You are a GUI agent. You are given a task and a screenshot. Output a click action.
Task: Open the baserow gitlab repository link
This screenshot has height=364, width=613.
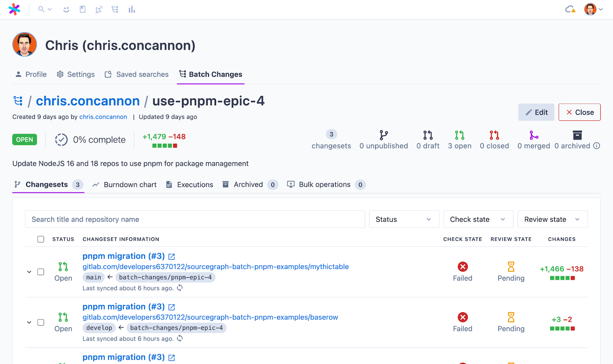(x=210, y=317)
